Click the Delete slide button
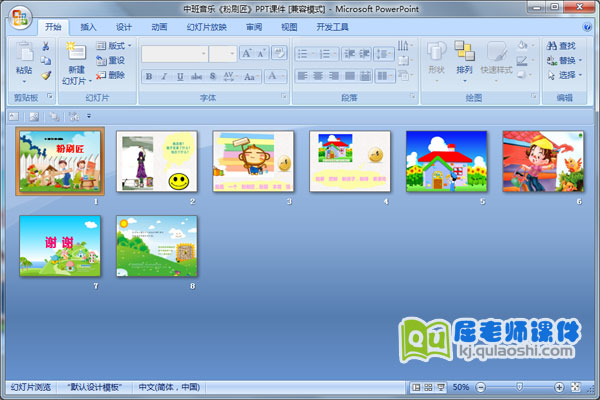Viewport: 600px width, 400px height. [x=111, y=75]
